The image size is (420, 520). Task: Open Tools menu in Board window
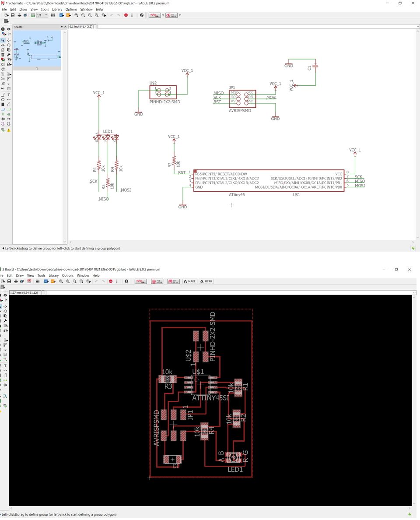[x=41, y=276]
